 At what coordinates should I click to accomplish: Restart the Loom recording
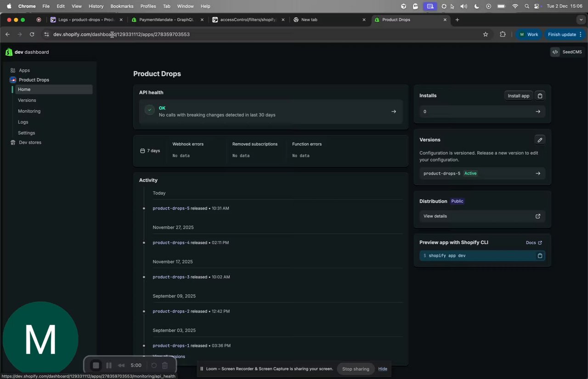click(154, 366)
